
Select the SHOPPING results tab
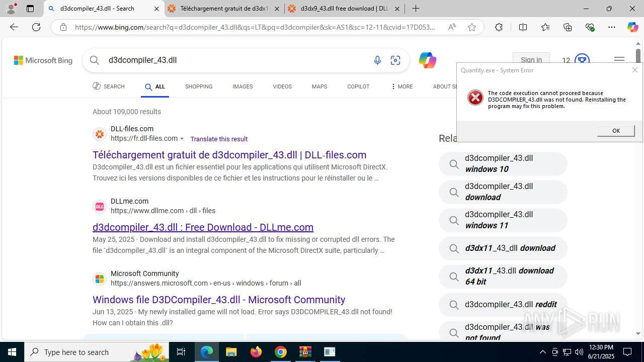point(199,86)
